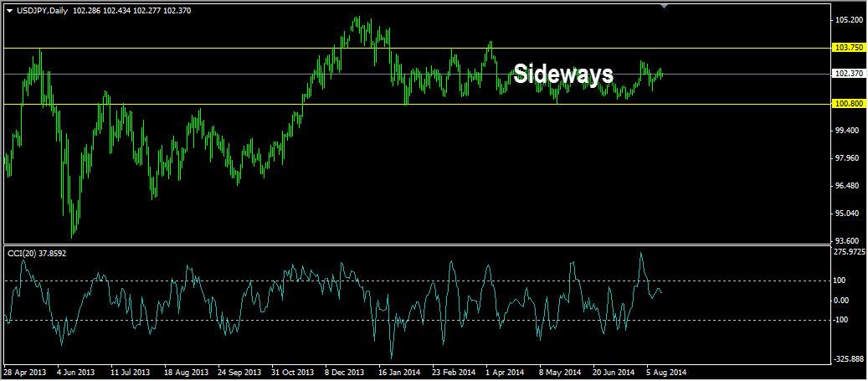Click the OHLC values 102.286 102.434 102.277 102.370
Viewport: 868px width, 381px height.
click(x=132, y=11)
